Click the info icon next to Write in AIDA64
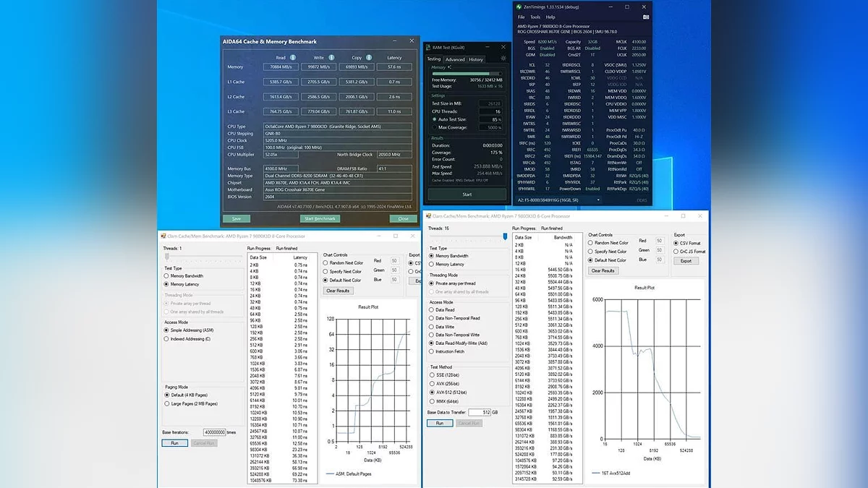The width and height of the screenshot is (868, 488). (x=331, y=57)
